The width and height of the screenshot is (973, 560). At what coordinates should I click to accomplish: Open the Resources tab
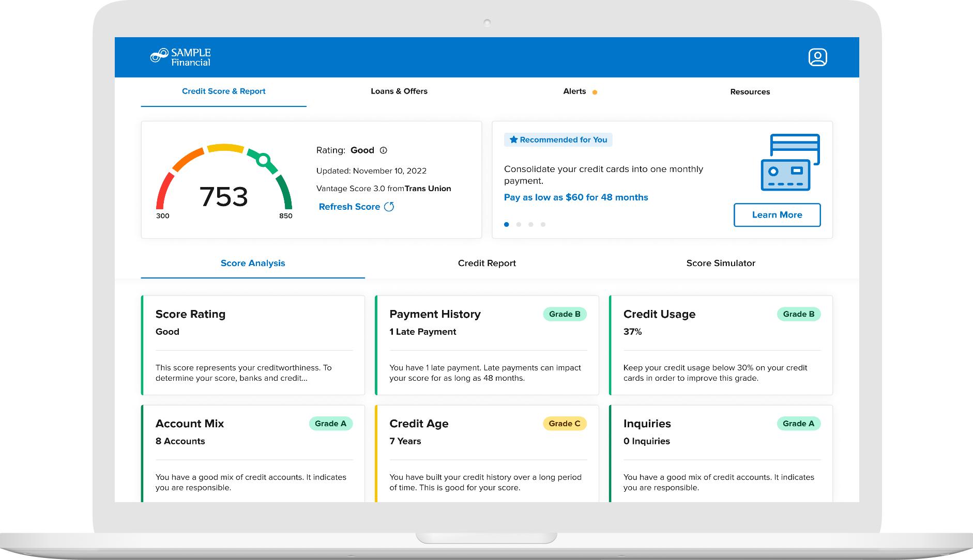click(750, 91)
